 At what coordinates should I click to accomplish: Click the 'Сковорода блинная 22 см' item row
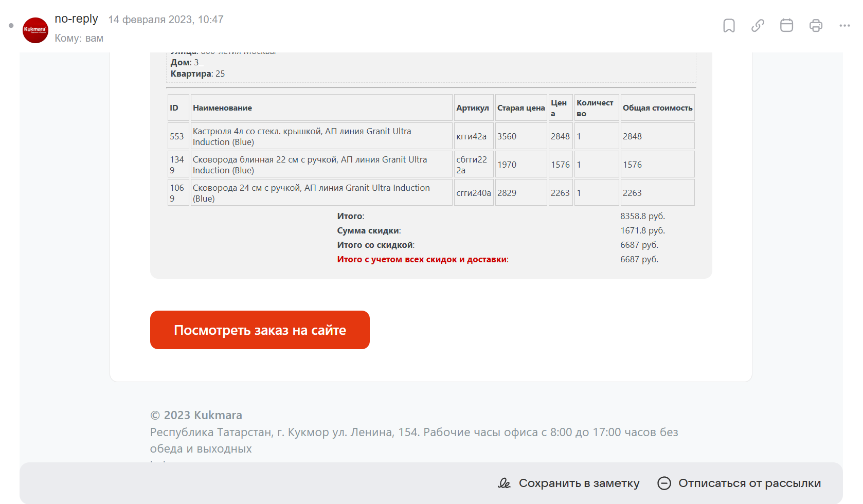pyautogui.click(x=310, y=165)
